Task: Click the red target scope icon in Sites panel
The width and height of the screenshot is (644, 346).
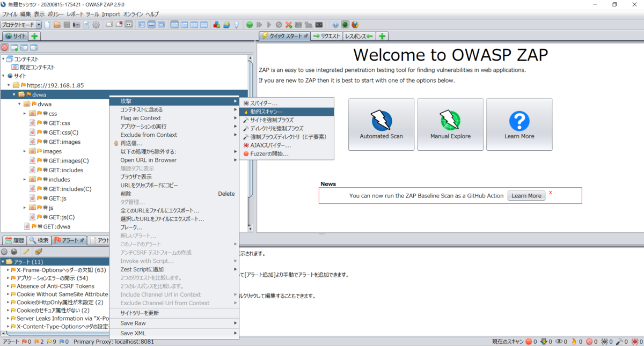Action: pyautogui.click(x=5, y=47)
